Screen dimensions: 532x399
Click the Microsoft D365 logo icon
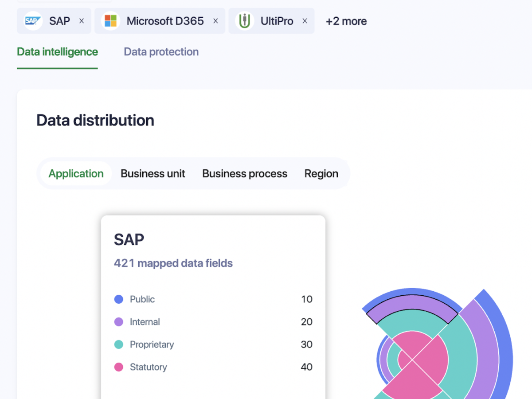(x=110, y=21)
